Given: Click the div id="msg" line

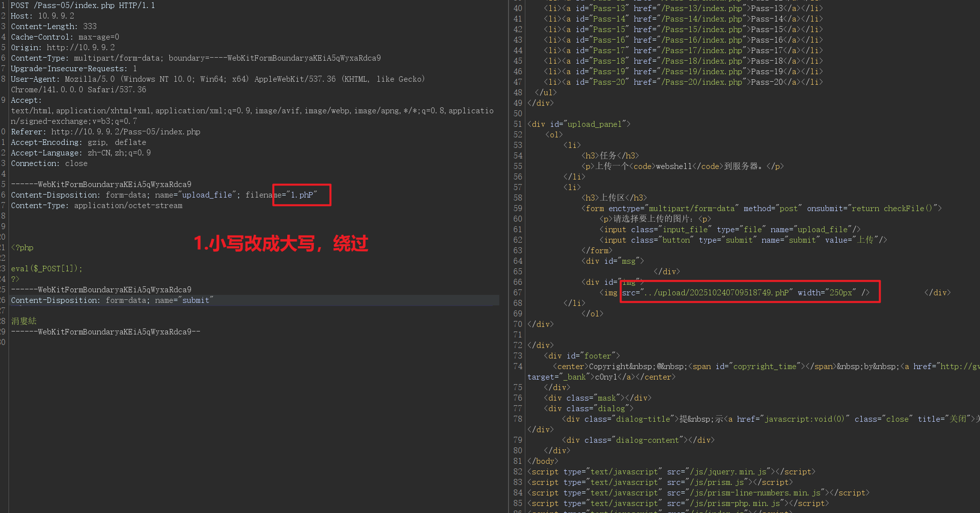Looking at the screenshot, I should [613, 261].
